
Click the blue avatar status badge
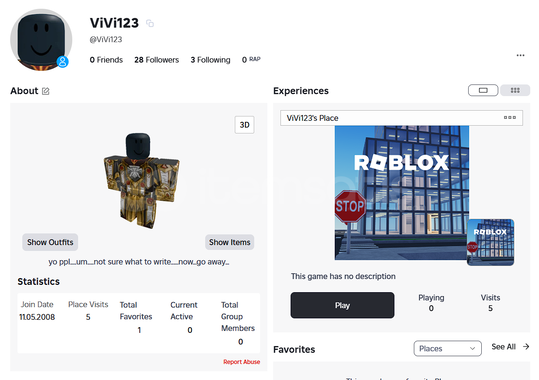point(63,62)
